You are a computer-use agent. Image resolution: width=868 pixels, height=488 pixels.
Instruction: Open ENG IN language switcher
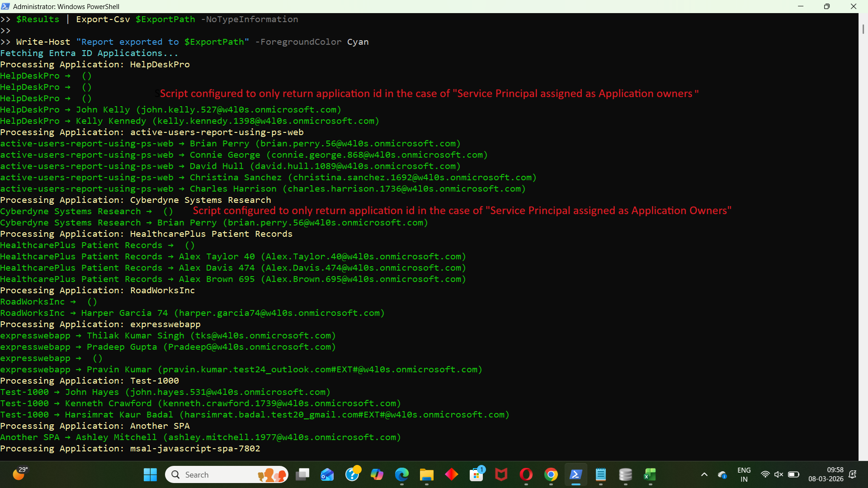744,474
